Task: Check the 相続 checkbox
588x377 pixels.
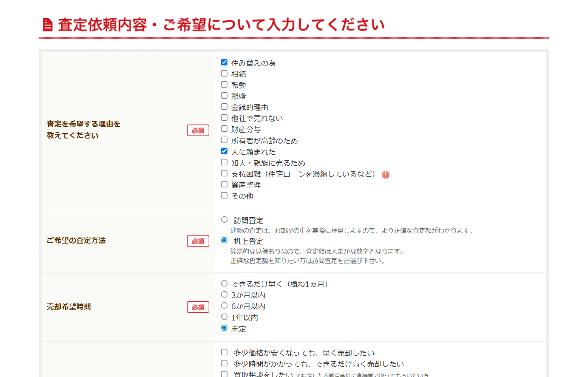Action: click(224, 74)
